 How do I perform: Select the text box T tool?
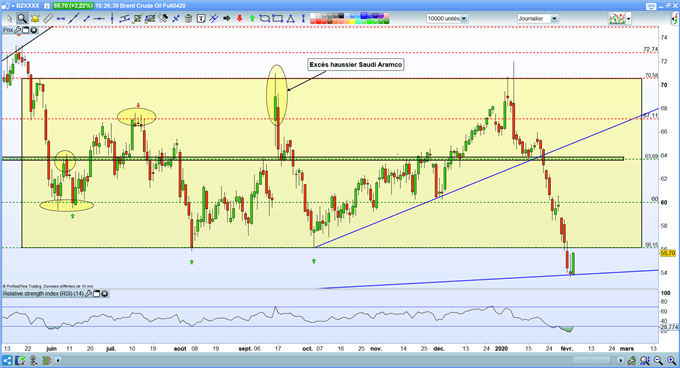(201, 18)
